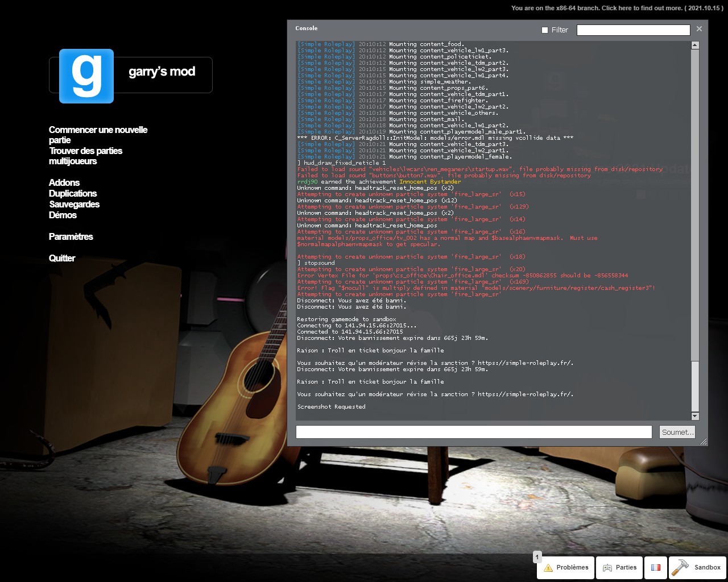Click the console command input field
Image resolution: width=728 pixels, height=582 pixels.
tap(474, 432)
